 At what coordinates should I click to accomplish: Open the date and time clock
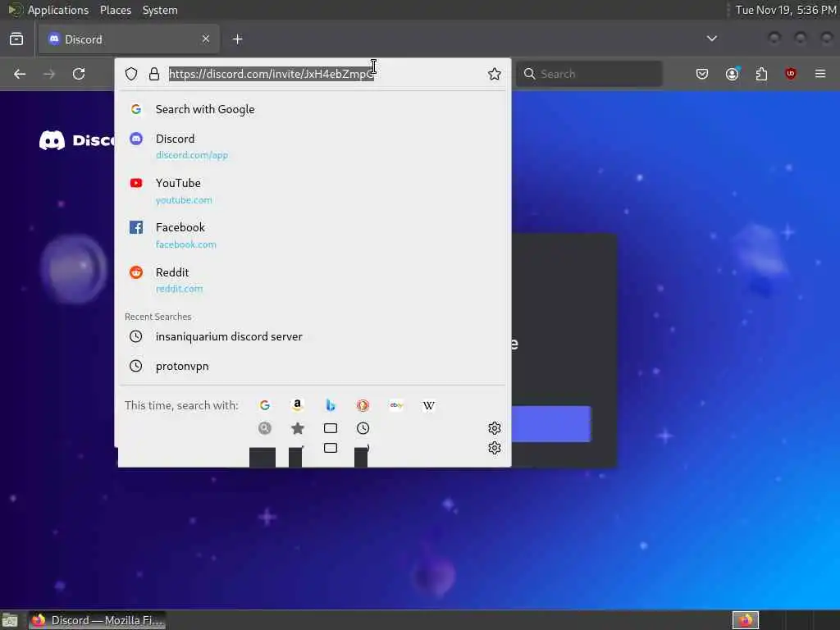785,10
